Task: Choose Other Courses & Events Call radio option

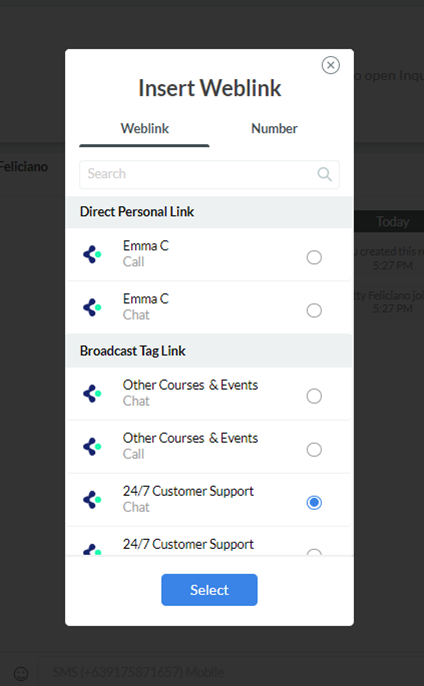Action: (314, 449)
